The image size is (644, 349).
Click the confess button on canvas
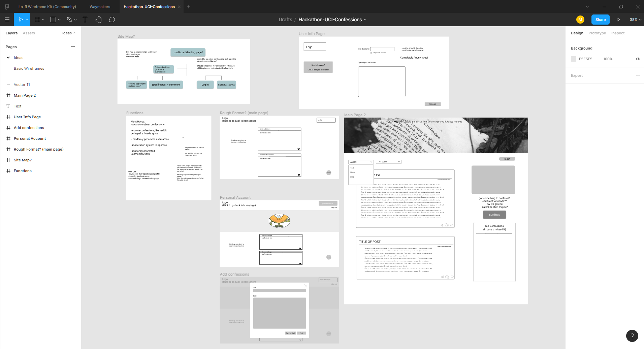(x=494, y=215)
